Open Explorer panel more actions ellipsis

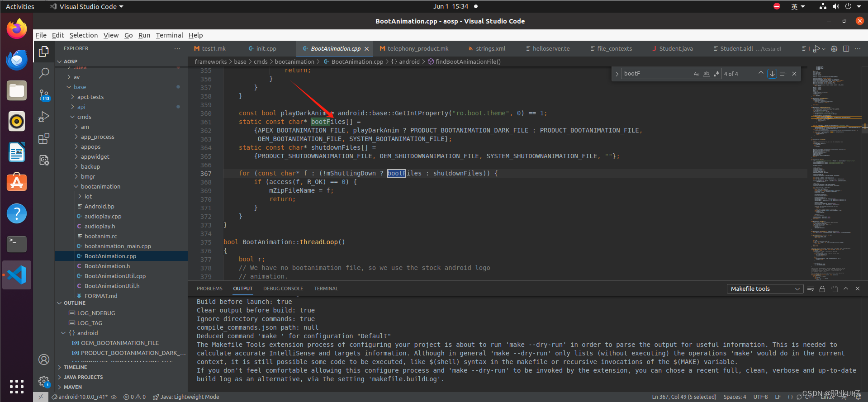[177, 48]
